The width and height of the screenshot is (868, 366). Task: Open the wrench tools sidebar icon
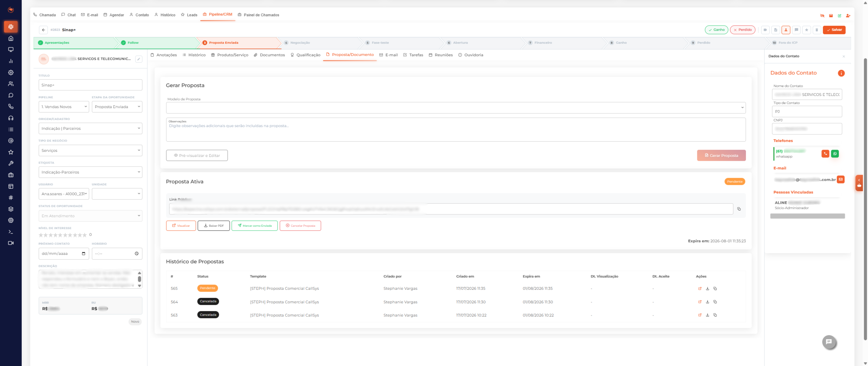click(11, 163)
